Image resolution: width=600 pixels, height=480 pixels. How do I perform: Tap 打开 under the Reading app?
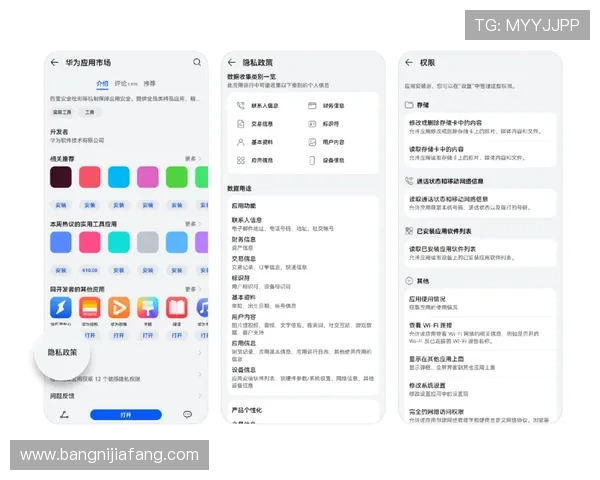[x=177, y=335]
